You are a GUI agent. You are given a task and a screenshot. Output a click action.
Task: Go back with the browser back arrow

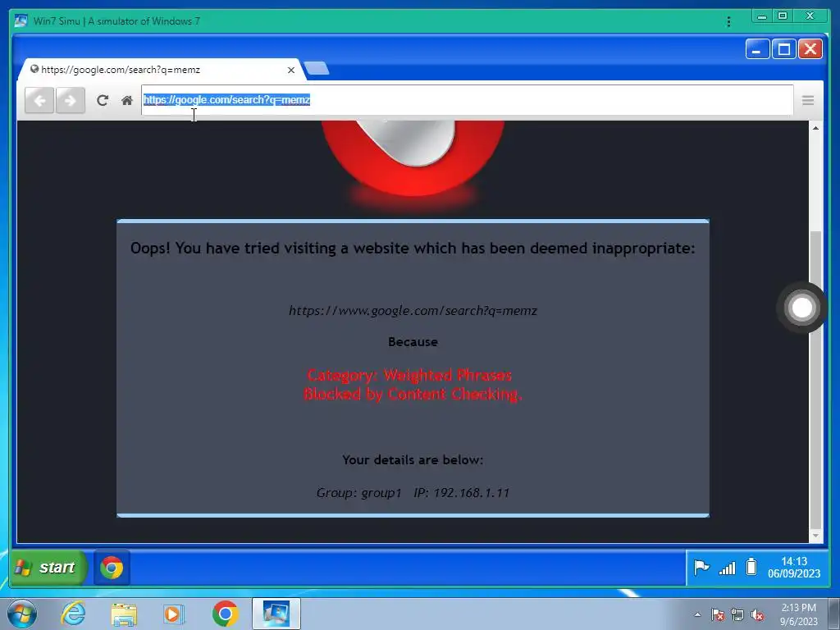39,100
